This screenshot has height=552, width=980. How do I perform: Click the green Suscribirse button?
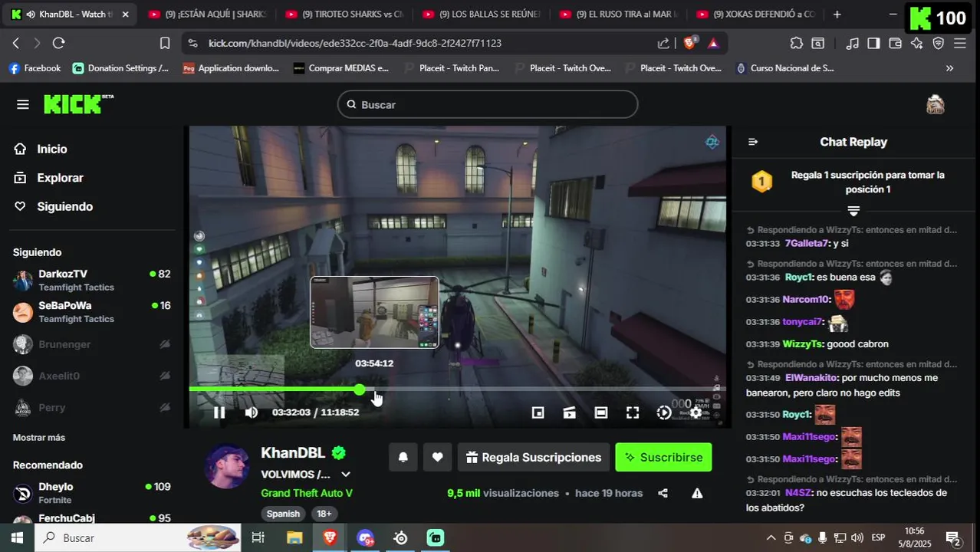tap(663, 457)
